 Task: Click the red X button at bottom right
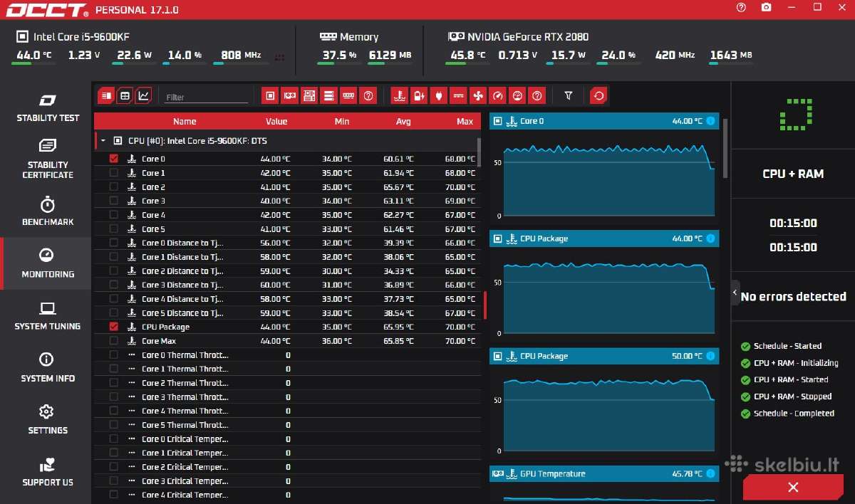coord(793,488)
